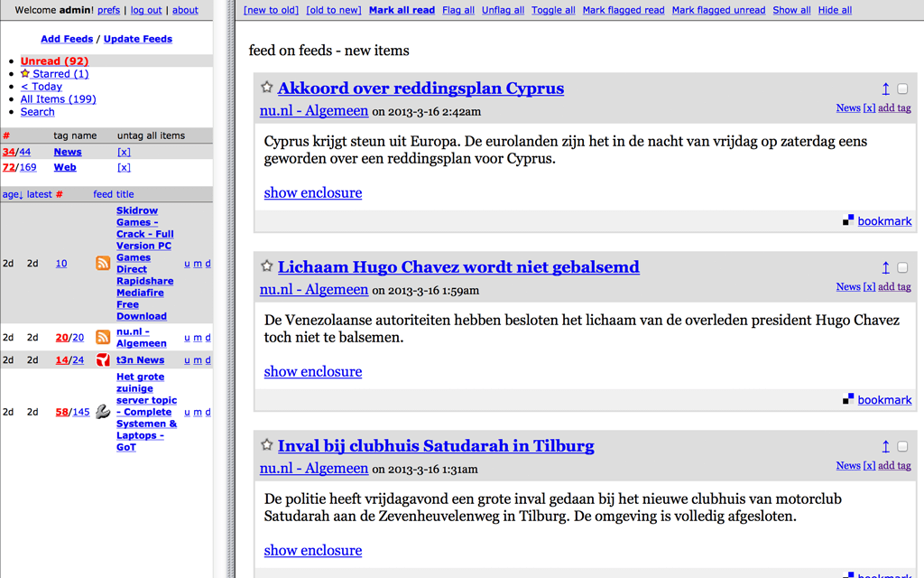The width and height of the screenshot is (924, 578).
Task: Click the RSS icon for Skidrow Games feed
Action: click(103, 264)
